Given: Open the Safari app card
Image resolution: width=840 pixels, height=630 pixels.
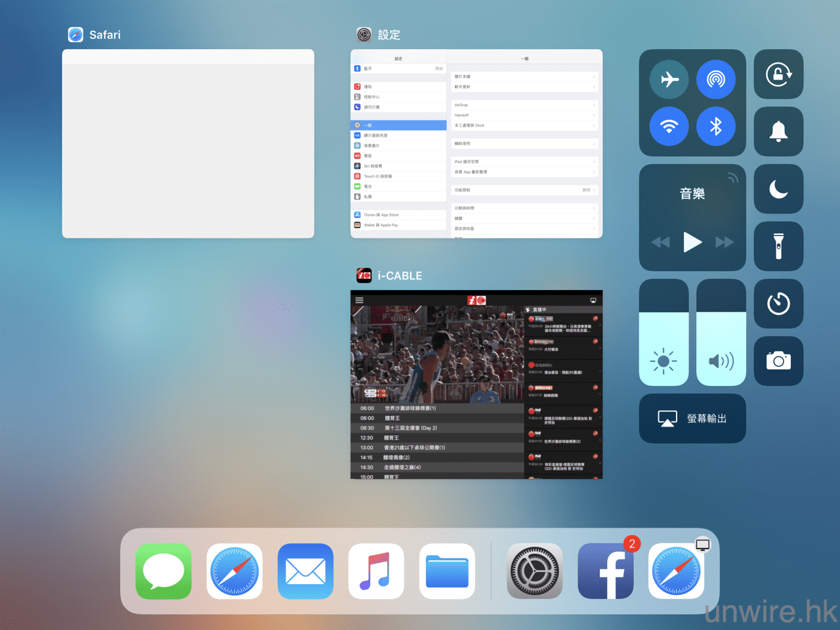Looking at the screenshot, I should [188, 144].
